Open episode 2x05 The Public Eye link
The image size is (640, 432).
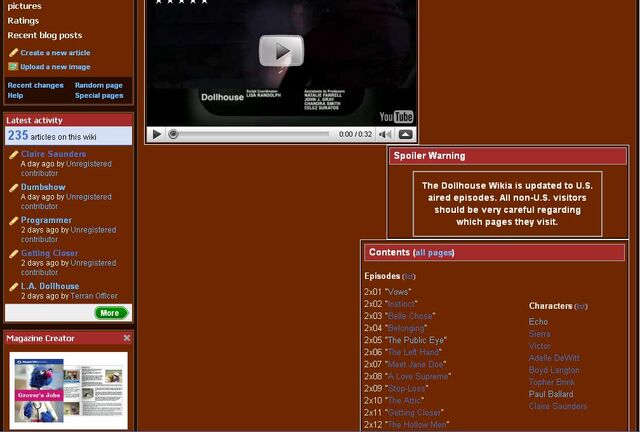tap(416, 340)
